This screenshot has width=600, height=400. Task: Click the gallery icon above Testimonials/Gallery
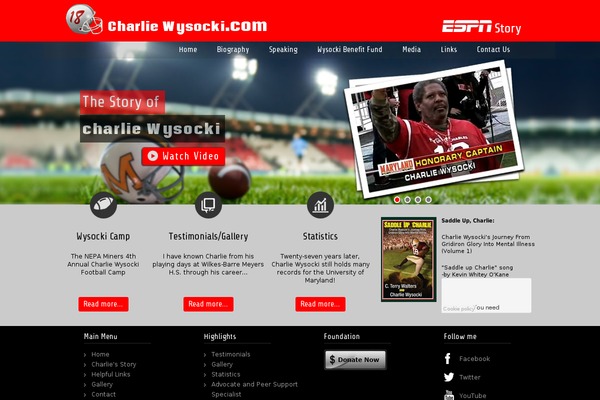coord(209,205)
